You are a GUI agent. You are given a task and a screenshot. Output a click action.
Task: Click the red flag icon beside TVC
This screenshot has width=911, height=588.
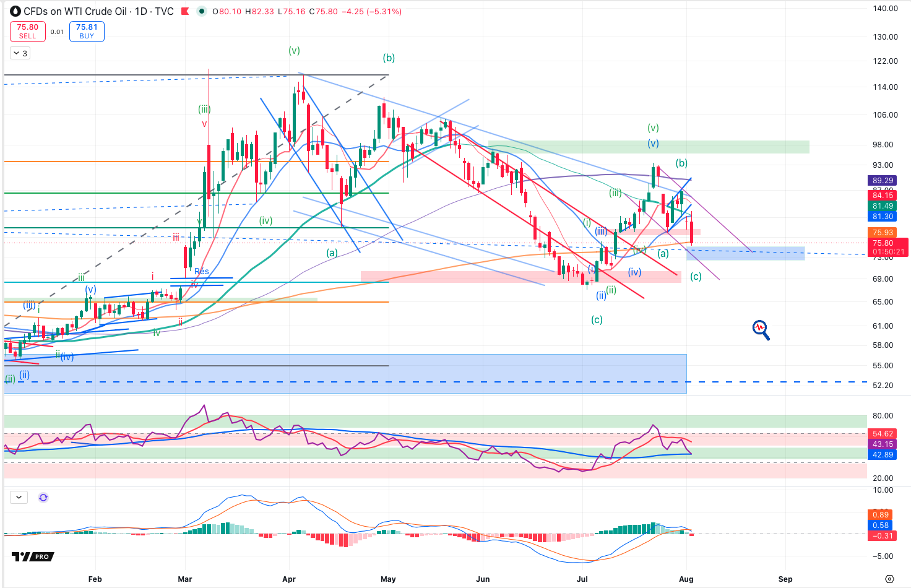[184, 11]
